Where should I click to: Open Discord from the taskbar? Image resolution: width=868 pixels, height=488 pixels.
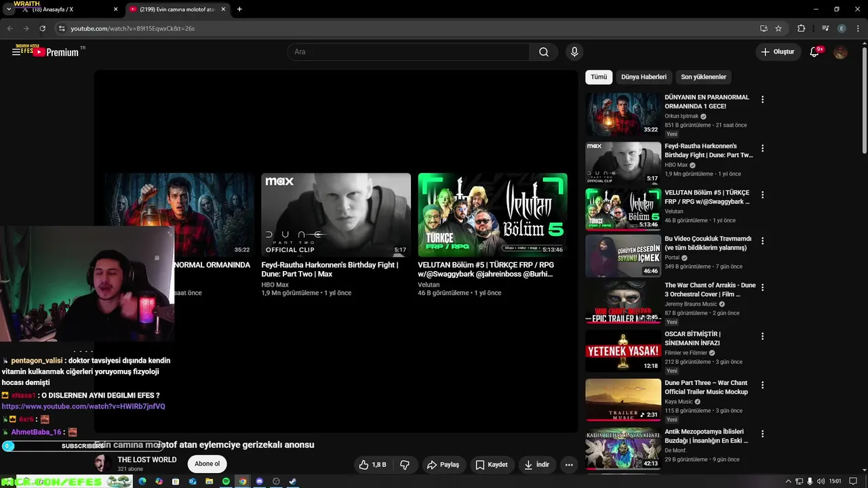[x=259, y=481]
